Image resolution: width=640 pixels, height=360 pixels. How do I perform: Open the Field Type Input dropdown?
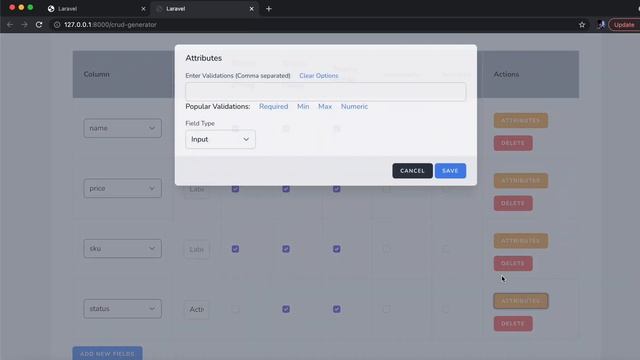[x=220, y=140]
